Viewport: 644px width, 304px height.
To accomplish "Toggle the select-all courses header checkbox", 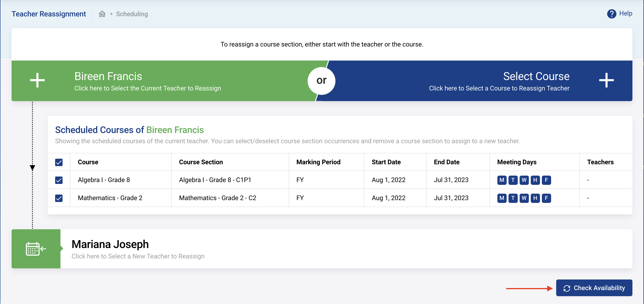I will click(59, 162).
